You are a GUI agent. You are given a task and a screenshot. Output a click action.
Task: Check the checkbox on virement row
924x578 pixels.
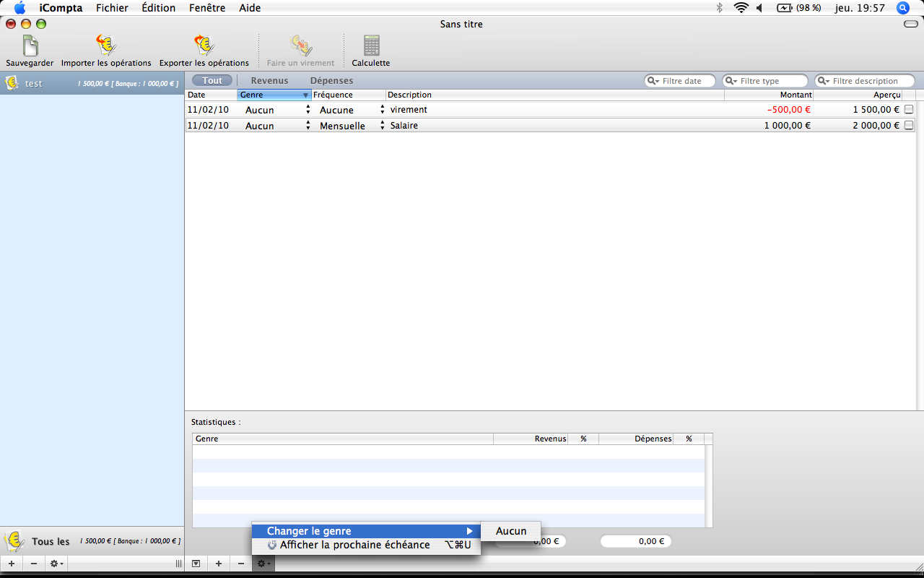[x=909, y=110]
